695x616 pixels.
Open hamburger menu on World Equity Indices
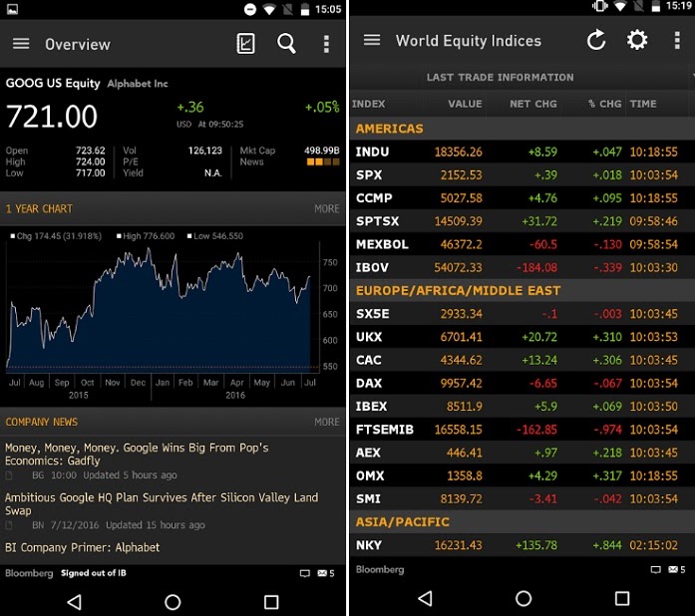tap(372, 40)
